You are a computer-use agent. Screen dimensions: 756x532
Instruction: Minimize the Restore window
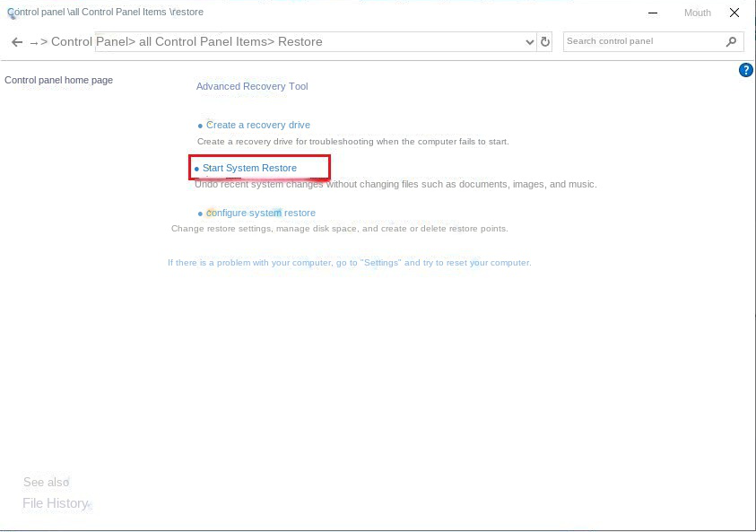pos(653,13)
